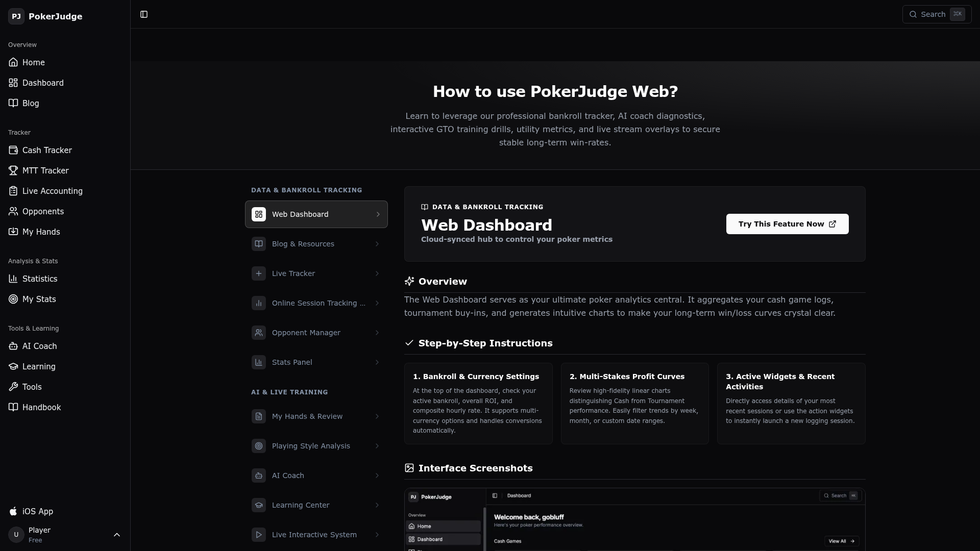Click the Search field

[937, 14]
